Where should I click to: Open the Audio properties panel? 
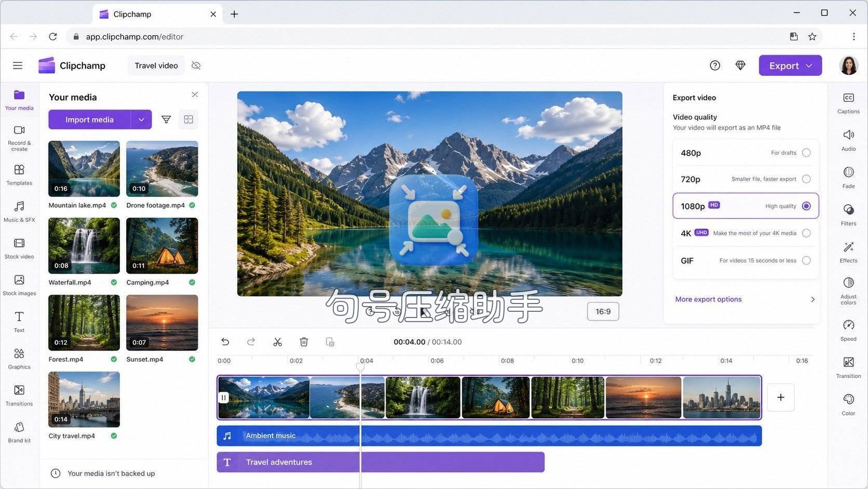848,141
